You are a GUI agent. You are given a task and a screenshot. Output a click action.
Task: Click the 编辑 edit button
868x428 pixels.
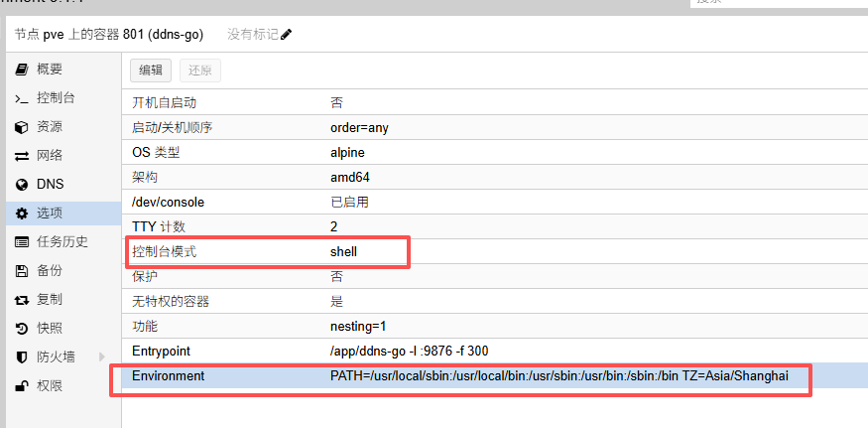151,71
